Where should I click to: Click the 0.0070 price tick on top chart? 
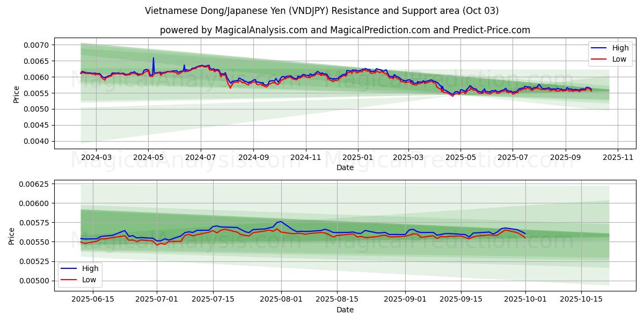pyautogui.click(x=37, y=45)
